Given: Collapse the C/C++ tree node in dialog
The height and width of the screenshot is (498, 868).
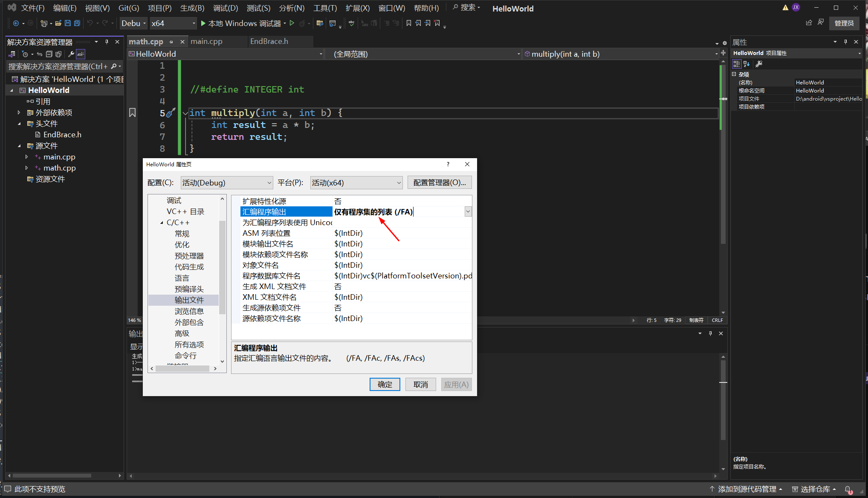Looking at the screenshot, I should [x=162, y=223].
